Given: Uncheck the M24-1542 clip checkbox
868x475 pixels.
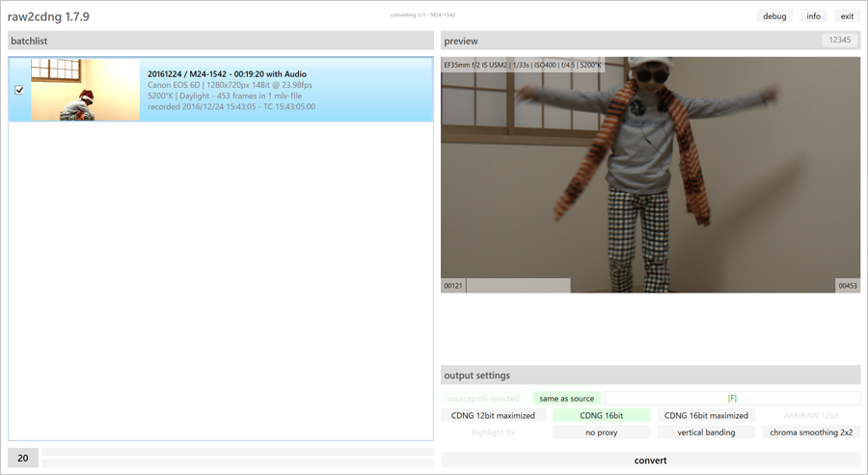Looking at the screenshot, I should point(19,90).
